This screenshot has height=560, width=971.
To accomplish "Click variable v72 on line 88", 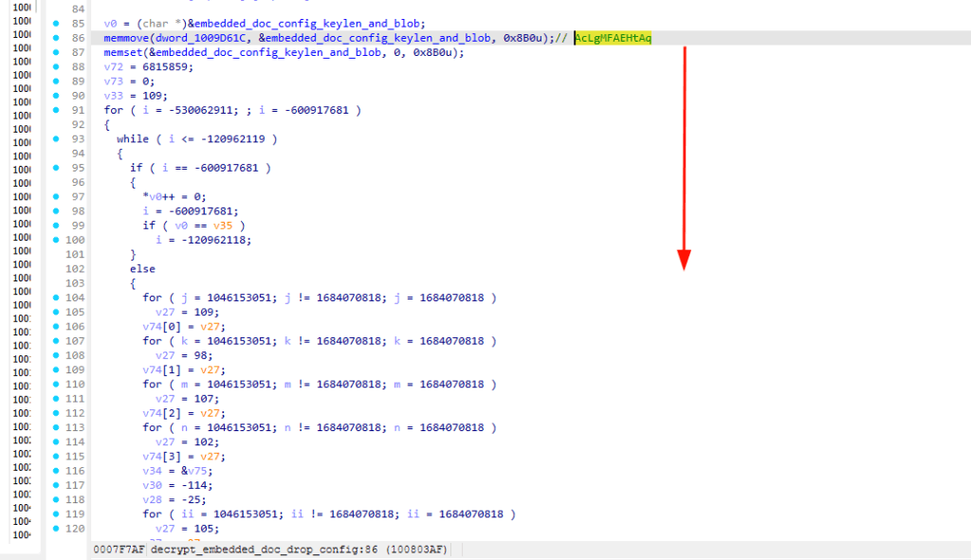I will pos(114,67).
